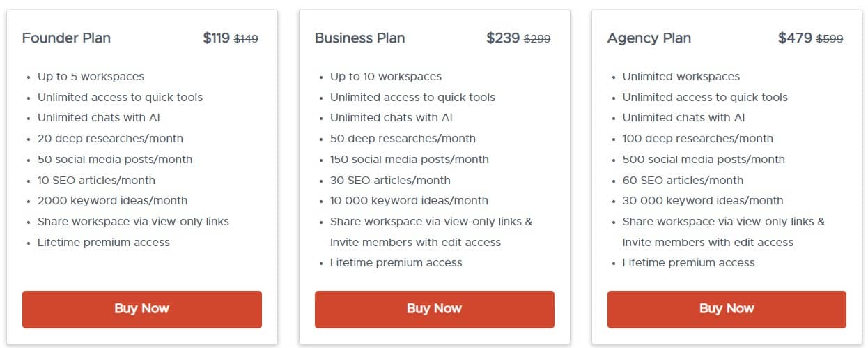Click "10 000 keyword ideas/month" line
Viewport: 868px width, 348px height.
coord(409,201)
